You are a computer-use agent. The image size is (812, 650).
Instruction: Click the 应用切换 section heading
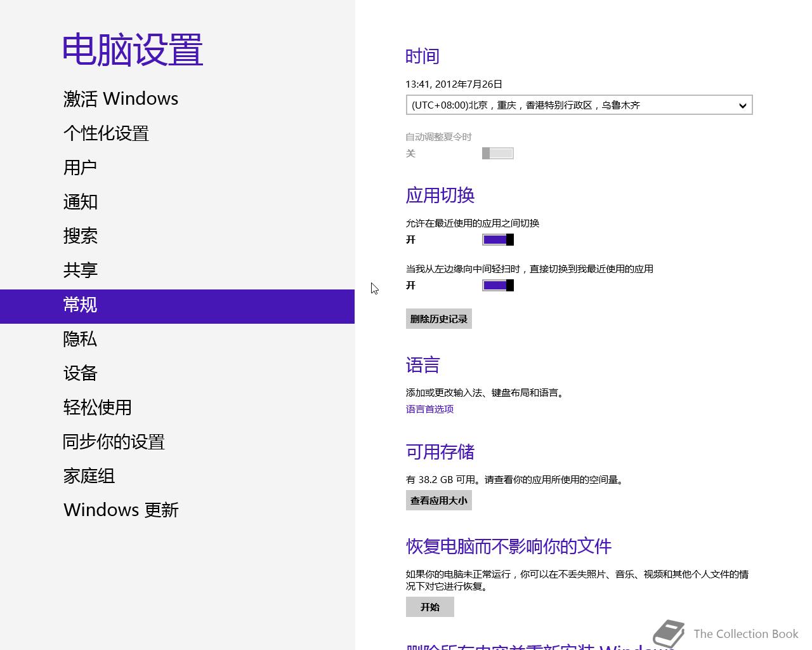coord(440,196)
